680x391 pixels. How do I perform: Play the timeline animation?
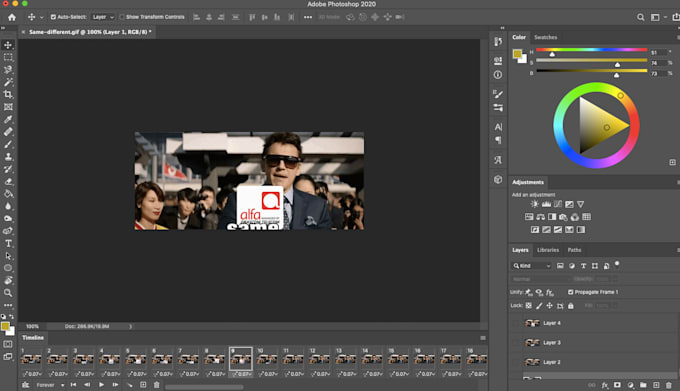(x=101, y=385)
